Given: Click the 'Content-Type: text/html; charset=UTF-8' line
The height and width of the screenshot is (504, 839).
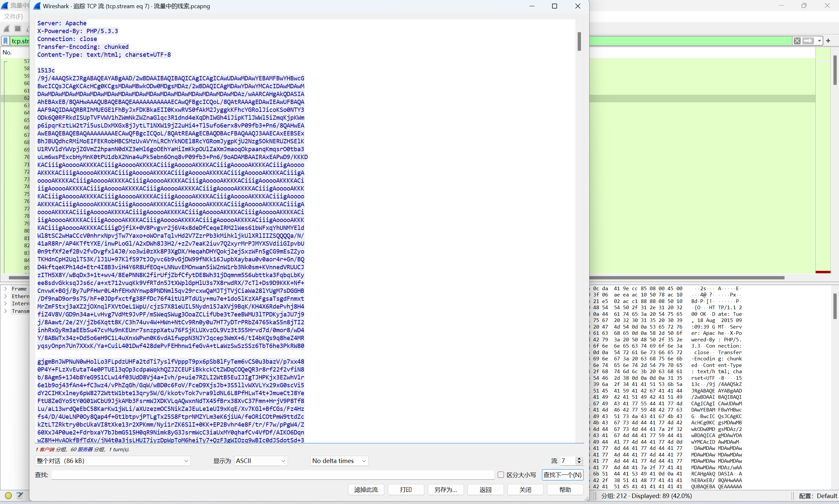Looking at the screenshot, I should coord(104,55).
